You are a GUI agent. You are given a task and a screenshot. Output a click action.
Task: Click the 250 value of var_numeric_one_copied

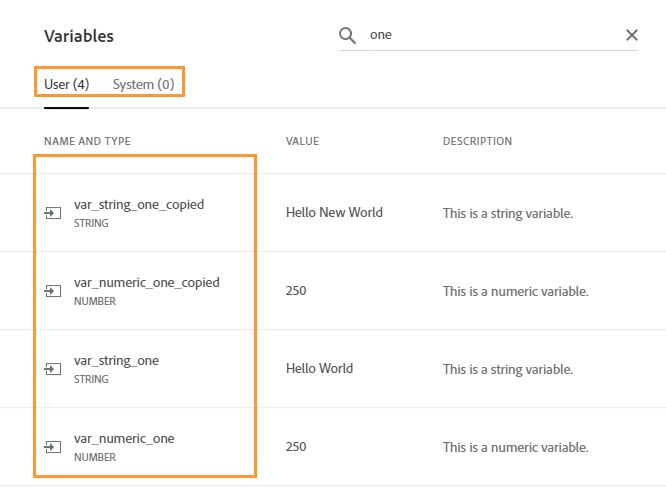[x=296, y=290]
